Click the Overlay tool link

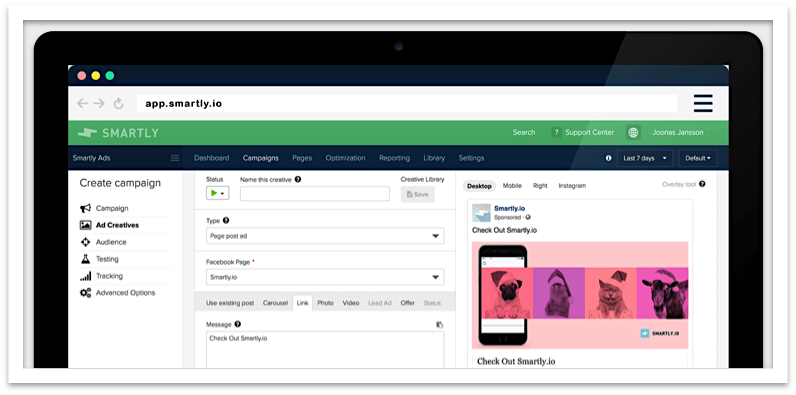pos(679,184)
